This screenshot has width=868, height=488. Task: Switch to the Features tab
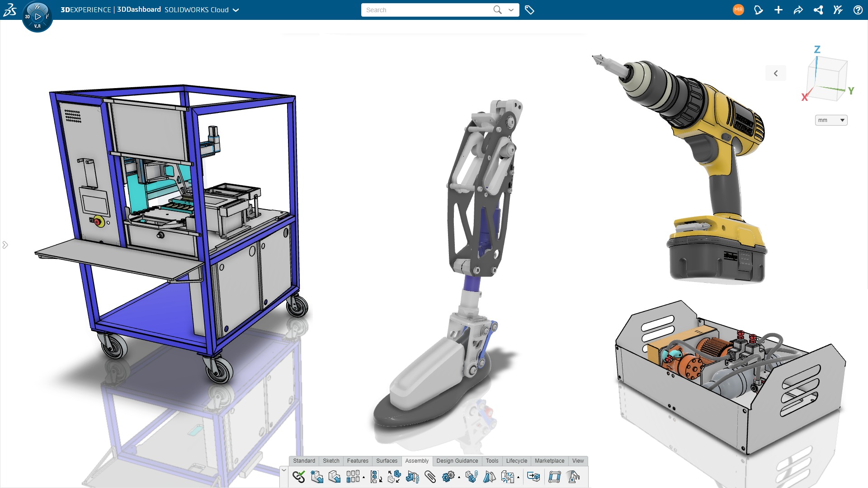click(x=358, y=460)
